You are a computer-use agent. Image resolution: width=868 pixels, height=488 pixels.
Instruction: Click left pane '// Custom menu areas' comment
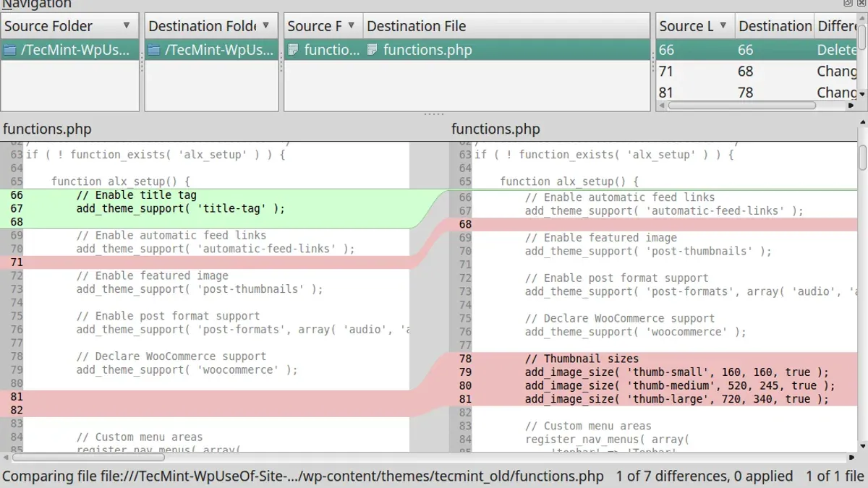(139, 437)
